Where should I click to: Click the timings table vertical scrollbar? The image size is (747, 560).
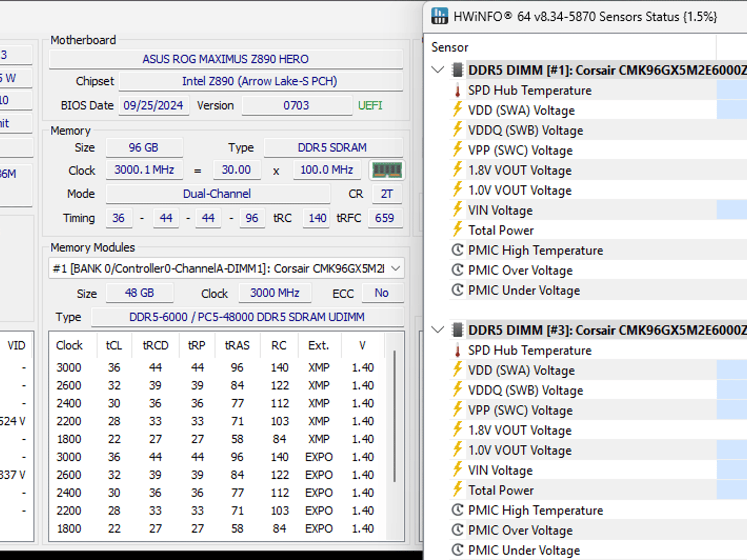(x=395, y=416)
